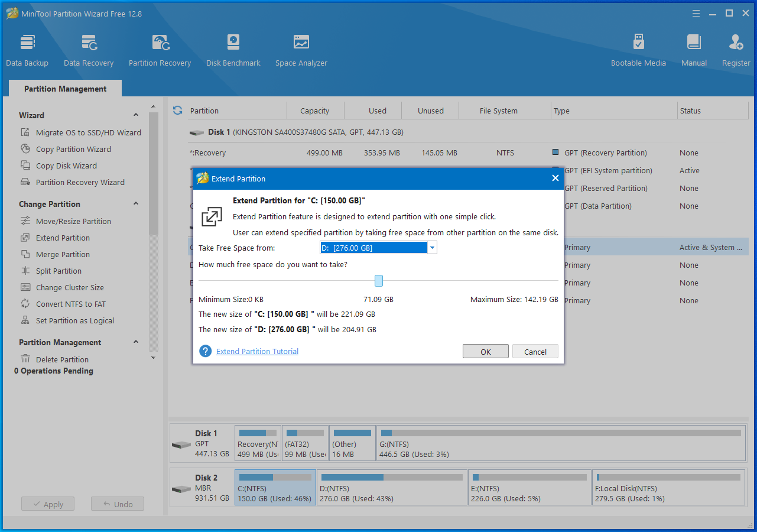This screenshot has height=532, width=757.
Task: Select D:(NTFS) block in disk map
Action: pos(392,488)
